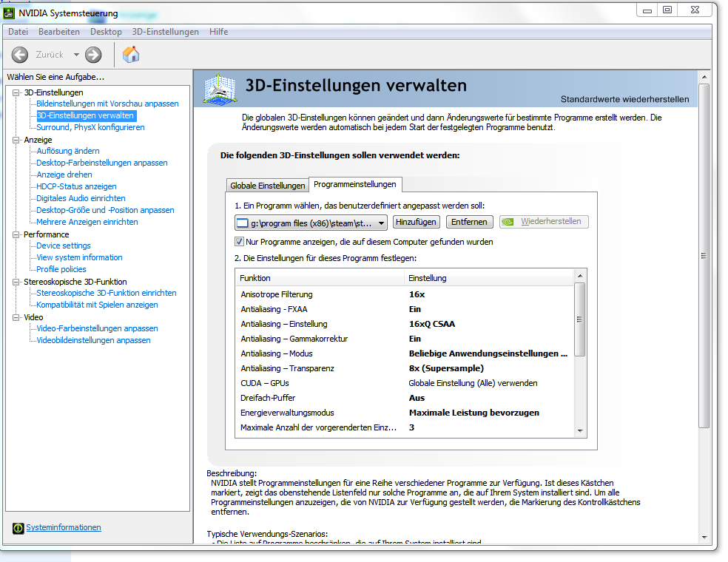
Task: Toggle 'Nur Programme anzeigen' checkbox
Action: pos(239,241)
